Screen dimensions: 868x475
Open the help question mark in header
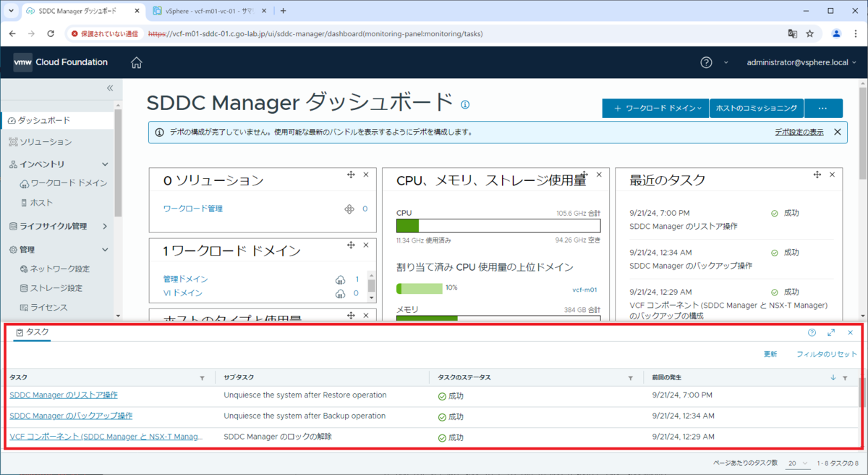click(x=707, y=62)
